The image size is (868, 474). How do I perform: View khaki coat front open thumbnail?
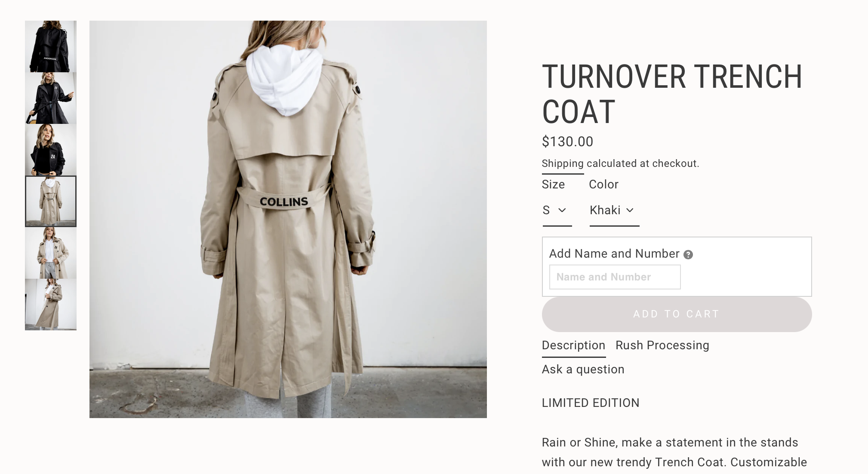[51, 253]
